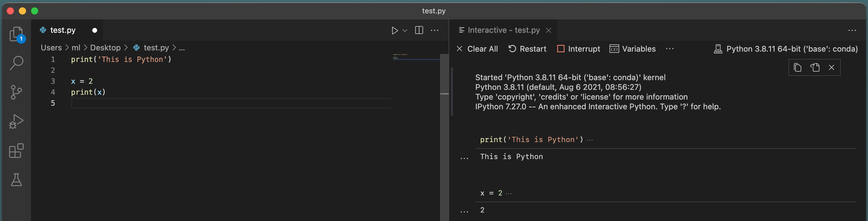Expand collapsed x = 2 cell ellipsis

click(x=509, y=193)
